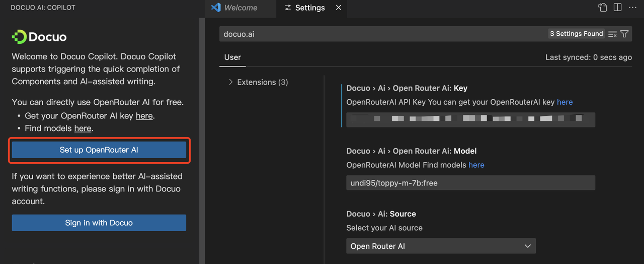The image size is (644, 264).
Task: Switch to the Welcome tab
Action: (x=240, y=8)
